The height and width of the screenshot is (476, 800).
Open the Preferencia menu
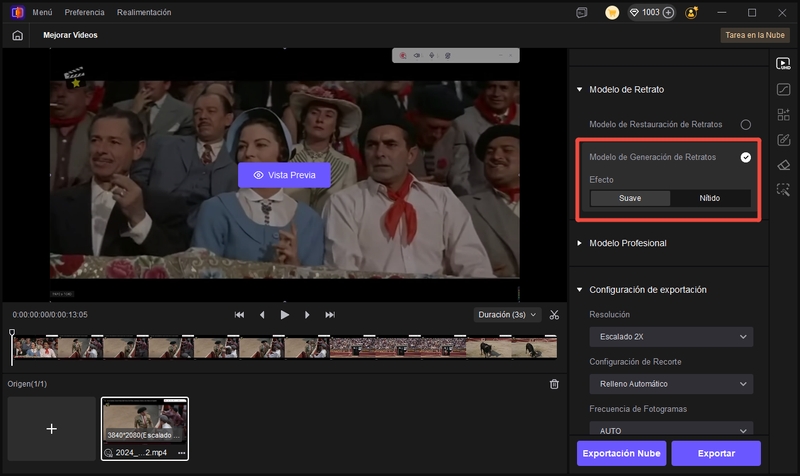tap(84, 12)
